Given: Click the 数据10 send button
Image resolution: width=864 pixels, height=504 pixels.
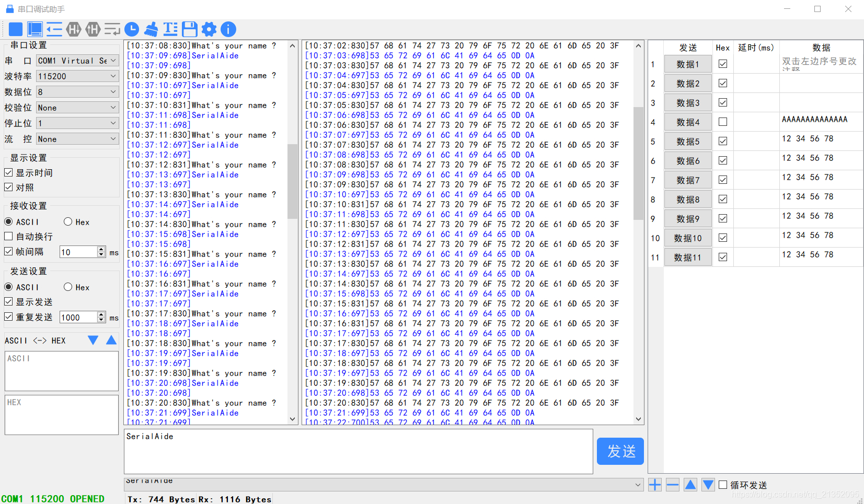Looking at the screenshot, I should click(688, 238).
